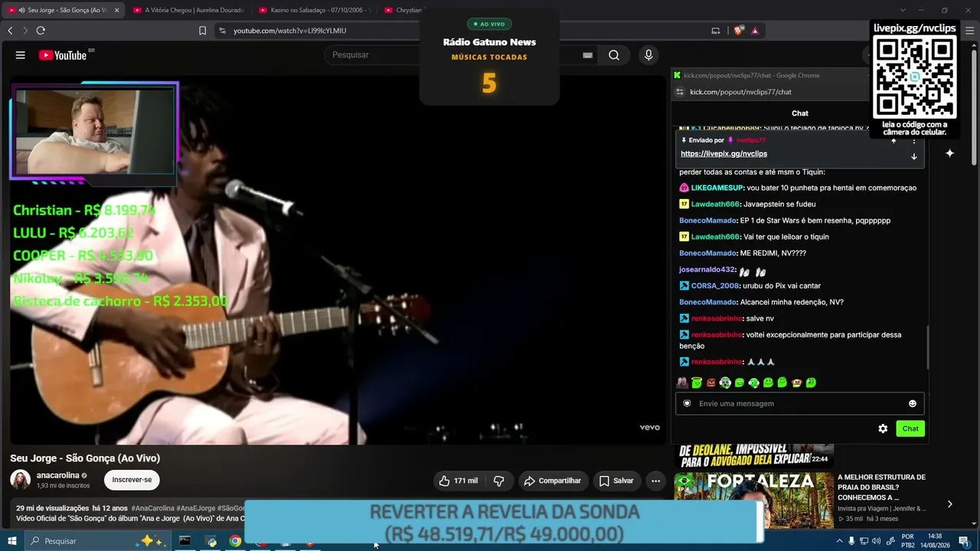Open the video's more actions menu
The height and width of the screenshot is (551, 980).
pyautogui.click(x=655, y=481)
